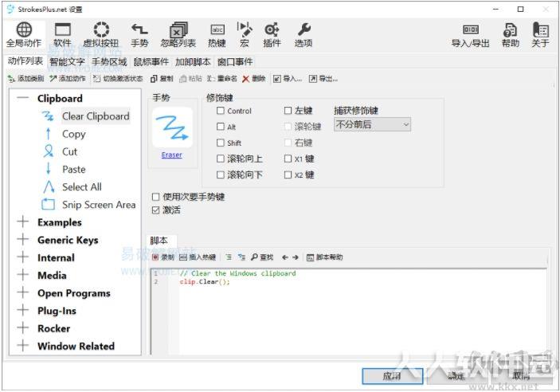Viewport: 560px width, 392px height.
Task: Switch to the 窗口事件 tab
Action: click(235, 62)
